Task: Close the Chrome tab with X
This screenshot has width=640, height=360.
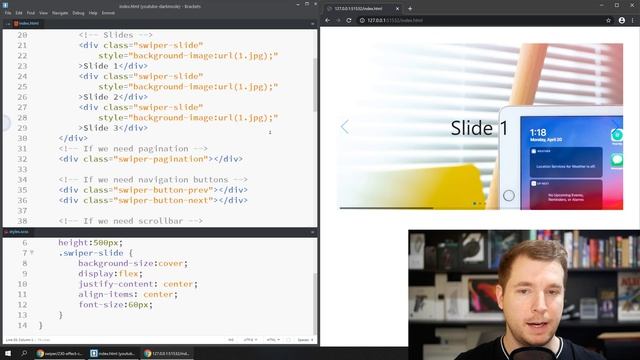Action: tap(397, 9)
